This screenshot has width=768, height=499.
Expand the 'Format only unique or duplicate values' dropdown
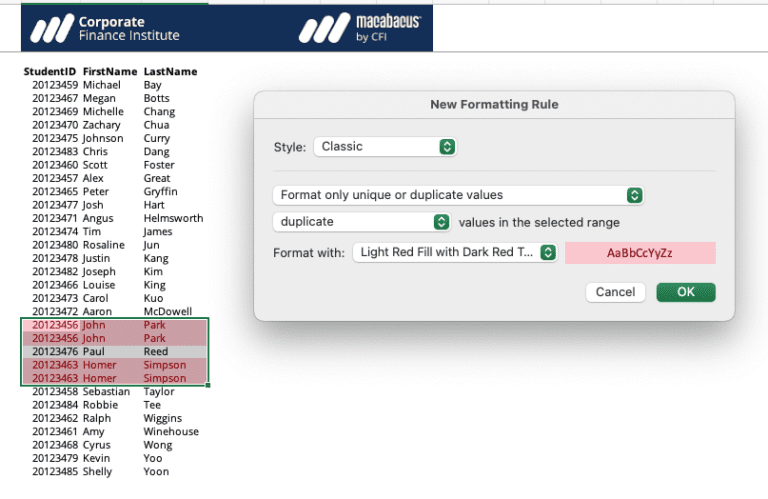(x=458, y=195)
